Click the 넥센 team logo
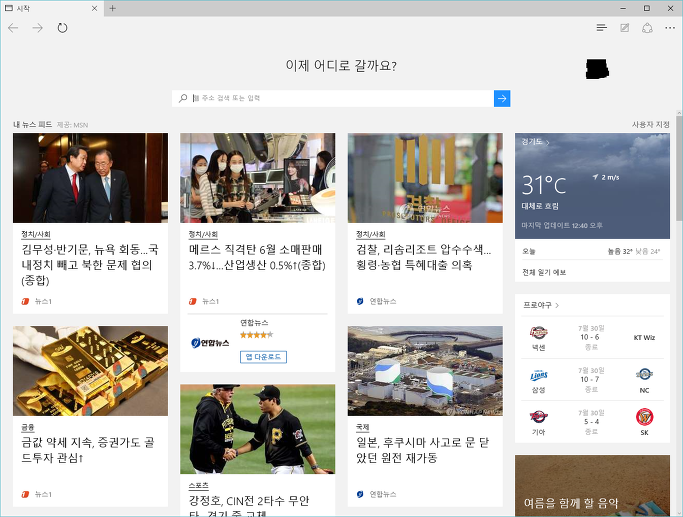Image resolution: width=683 pixels, height=517 pixels. 538,333
